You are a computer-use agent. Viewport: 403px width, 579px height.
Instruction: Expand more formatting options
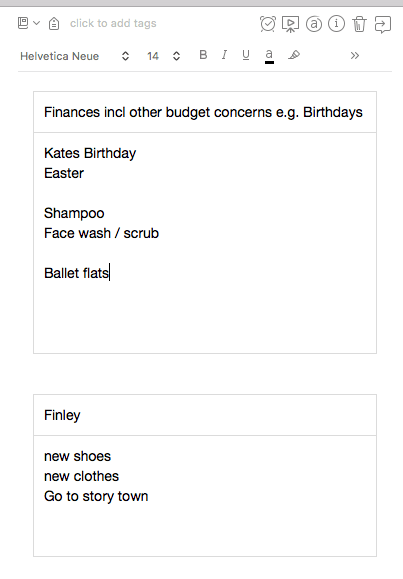click(x=355, y=56)
